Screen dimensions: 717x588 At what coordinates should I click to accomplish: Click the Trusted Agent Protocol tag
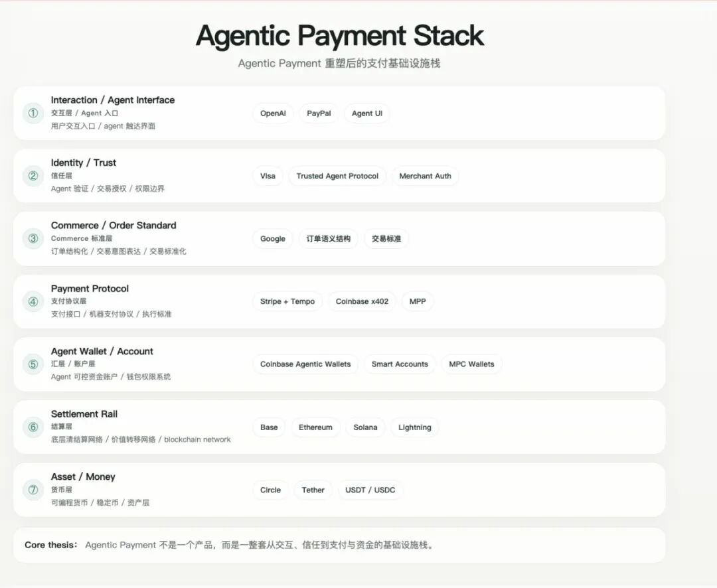click(x=337, y=176)
